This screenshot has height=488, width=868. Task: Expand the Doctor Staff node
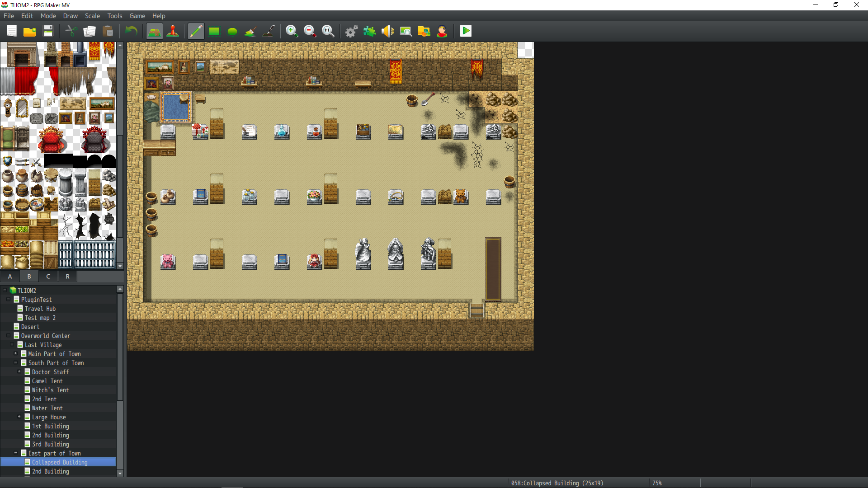(x=19, y=371)
